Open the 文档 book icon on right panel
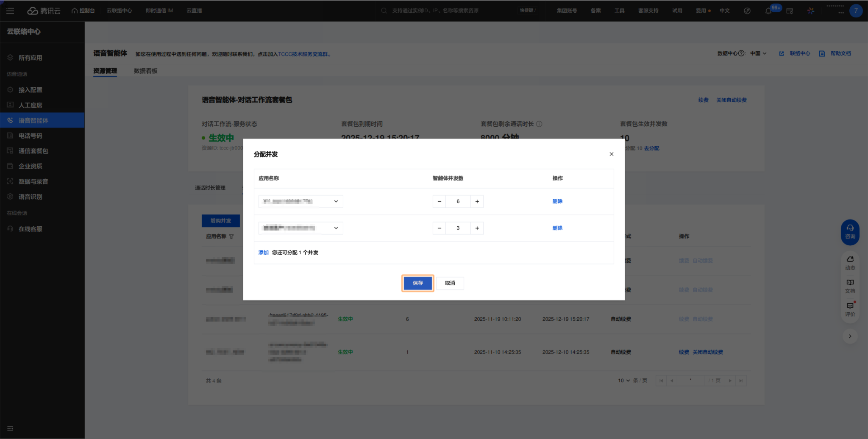The width and height of the screenshot is (868, 439). click(x=850, y=286)
